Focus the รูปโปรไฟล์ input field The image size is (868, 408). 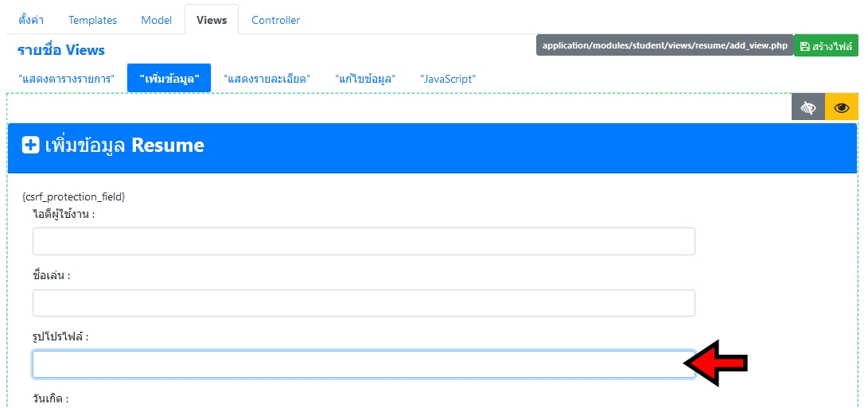click(x=364, y=364)
